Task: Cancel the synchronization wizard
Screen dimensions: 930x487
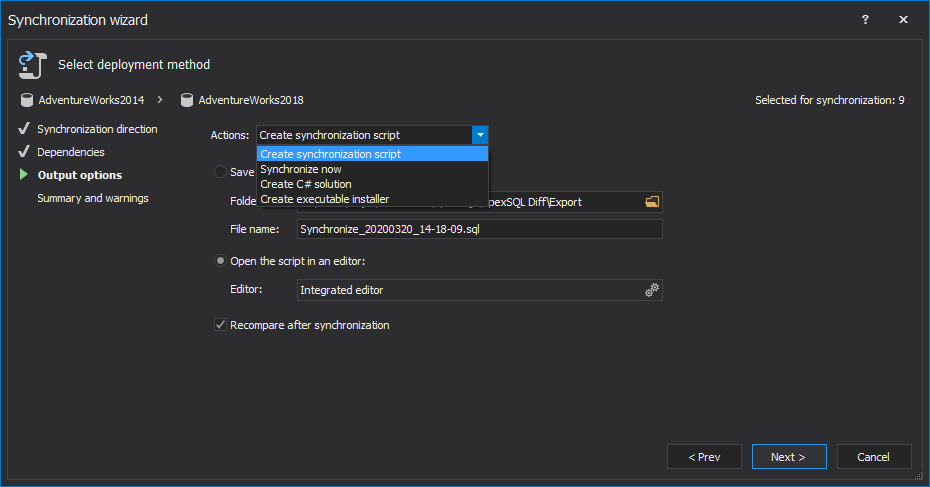Action: (x=873, y=457)
